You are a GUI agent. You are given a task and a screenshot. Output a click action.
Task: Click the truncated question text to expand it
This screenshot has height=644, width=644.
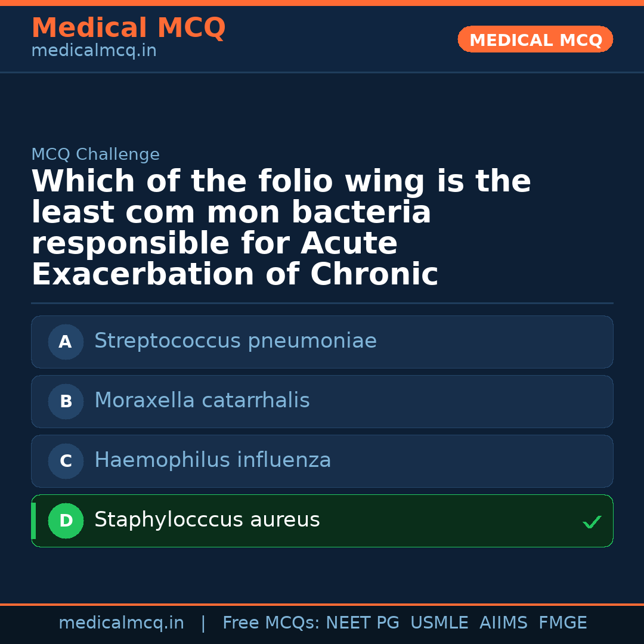281,227
